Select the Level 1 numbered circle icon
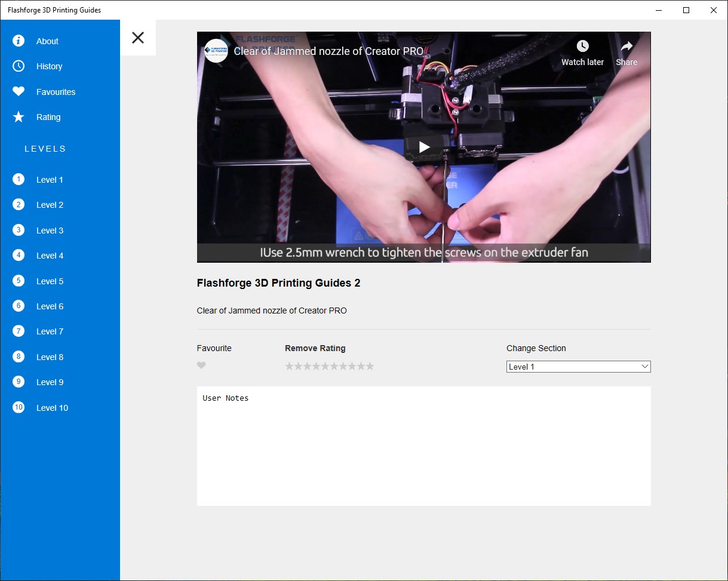 pos(19,179)
